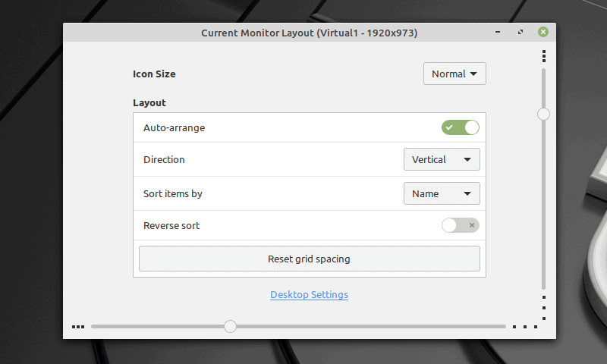Click the window title bar text
607x364 pixels.
click(x=309, y=33)
